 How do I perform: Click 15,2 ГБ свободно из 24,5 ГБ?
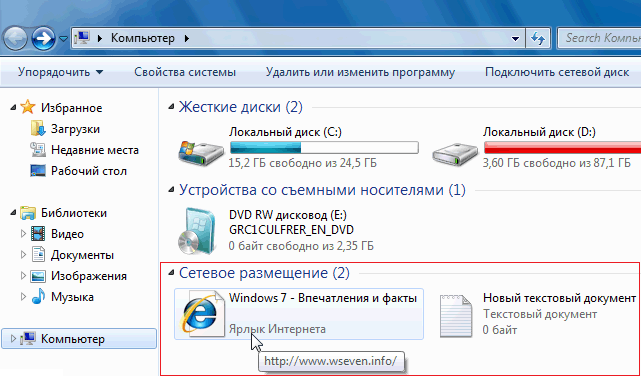(303, 164)
